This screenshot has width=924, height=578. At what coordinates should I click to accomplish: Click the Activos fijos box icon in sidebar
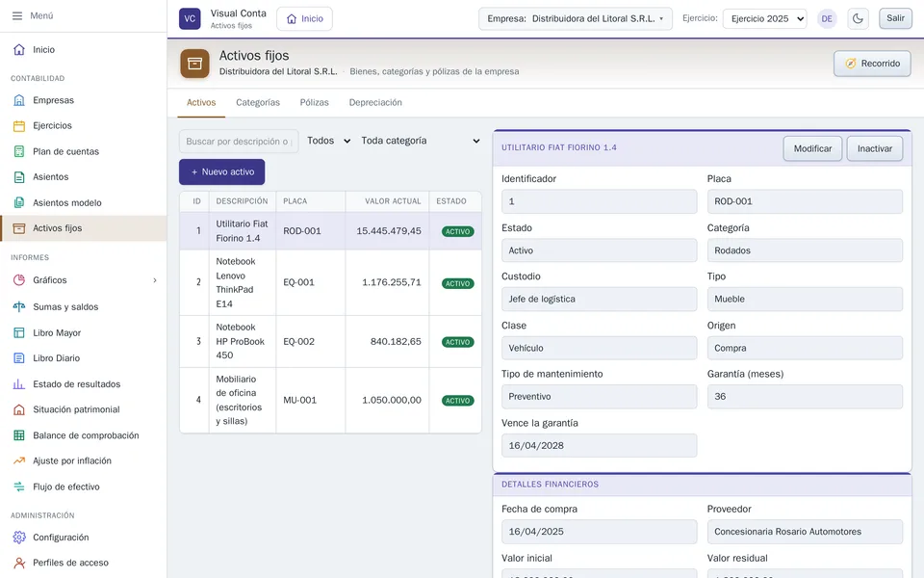[19, 228]
